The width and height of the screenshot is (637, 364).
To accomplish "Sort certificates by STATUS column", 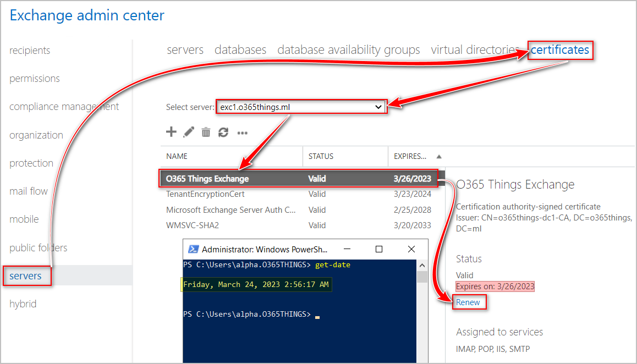I will pos(321,156).
